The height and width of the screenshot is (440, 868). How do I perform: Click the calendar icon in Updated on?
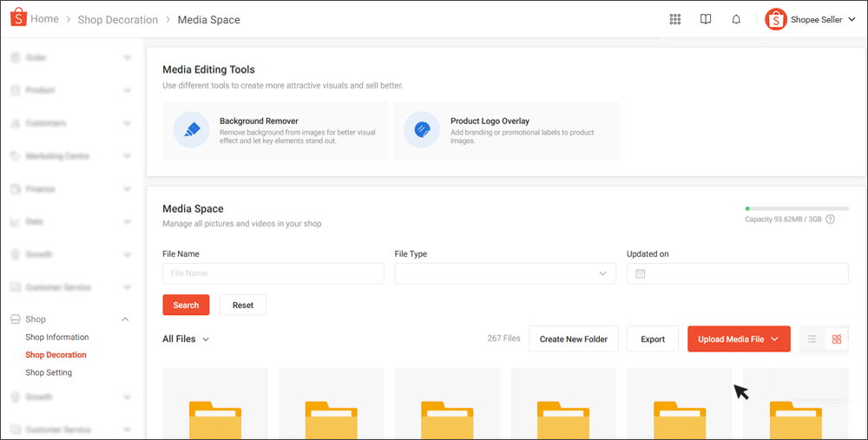point(641,273)
